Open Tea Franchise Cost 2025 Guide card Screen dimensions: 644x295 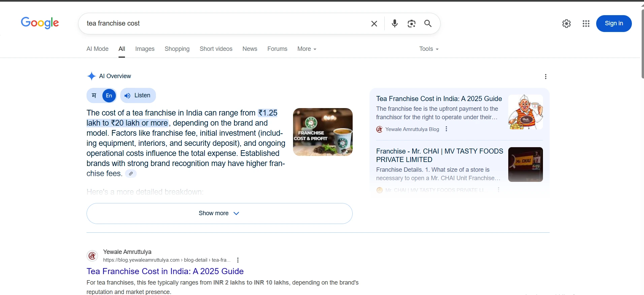439,99
